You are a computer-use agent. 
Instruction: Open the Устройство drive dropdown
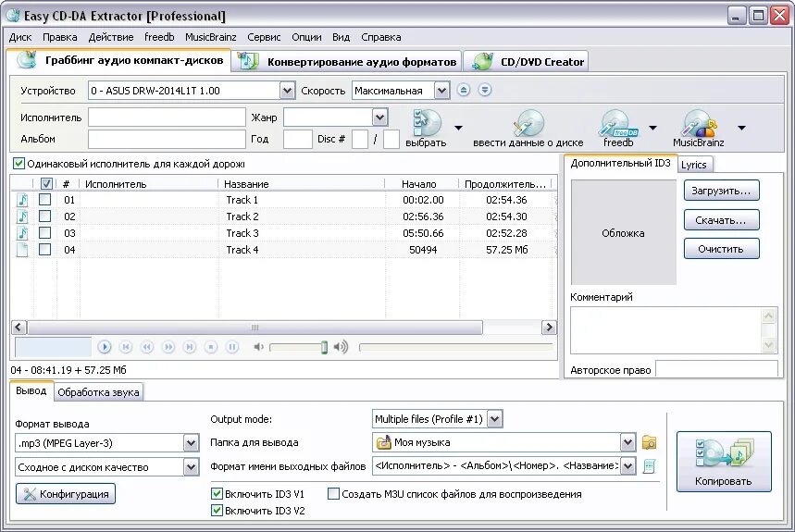tap(287, 91)
